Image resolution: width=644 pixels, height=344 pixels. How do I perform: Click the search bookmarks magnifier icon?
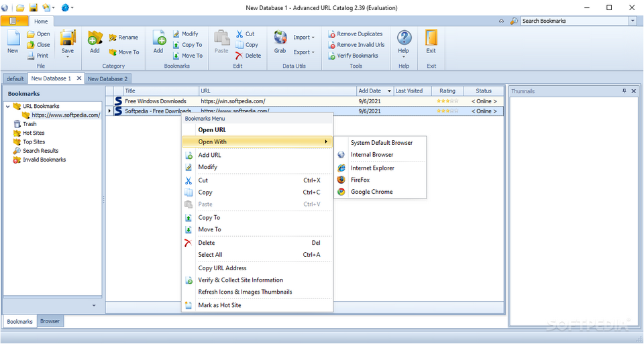pos(515,21)
